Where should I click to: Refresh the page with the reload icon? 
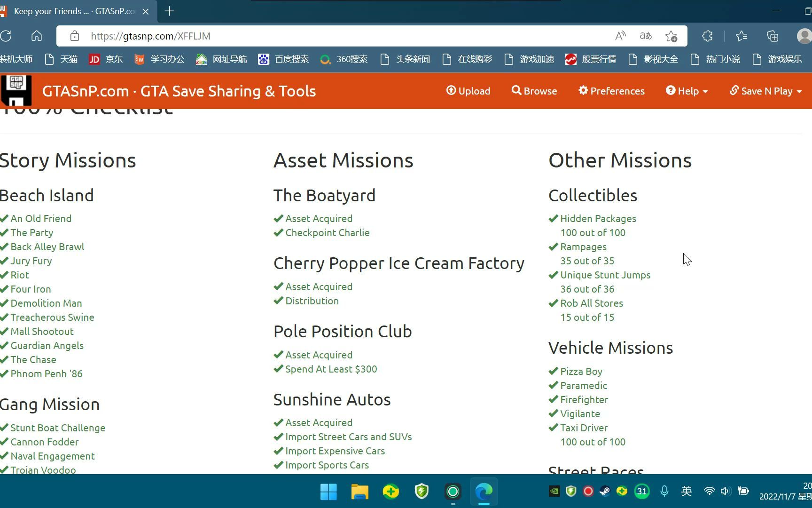6,36
